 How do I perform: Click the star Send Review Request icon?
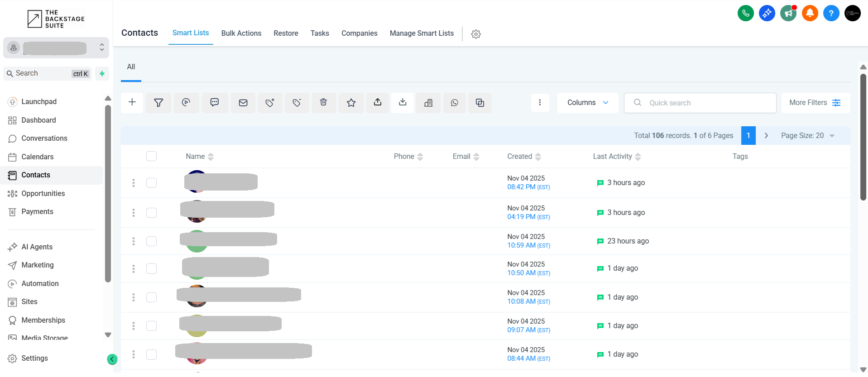point(351,103)
